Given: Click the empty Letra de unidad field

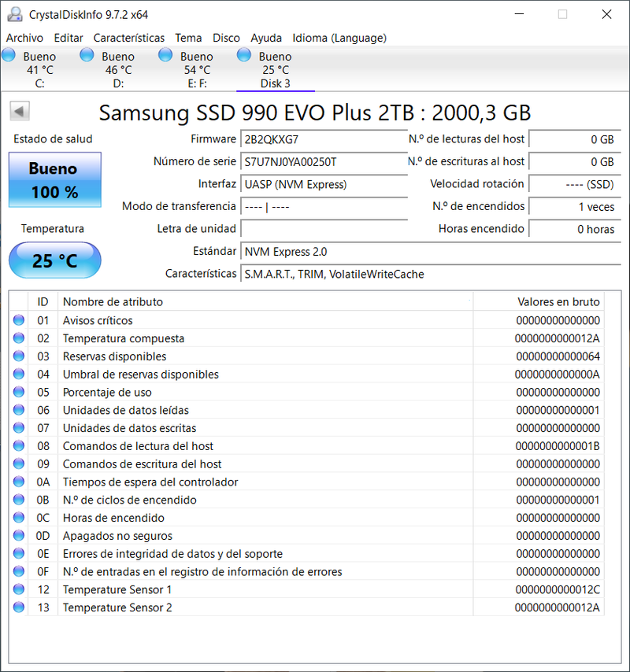Looking at the screenshot, I should tap(324, 229).
